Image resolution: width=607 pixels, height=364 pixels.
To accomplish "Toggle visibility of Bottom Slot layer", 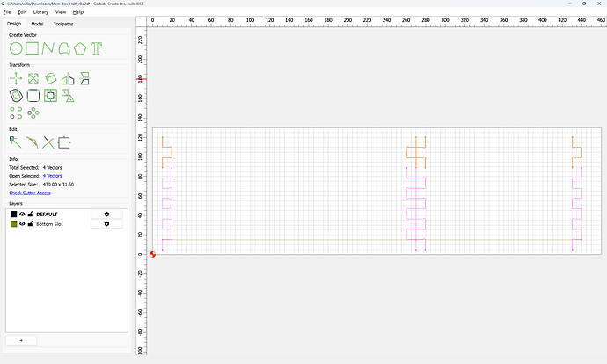I will tap(22, 224).
